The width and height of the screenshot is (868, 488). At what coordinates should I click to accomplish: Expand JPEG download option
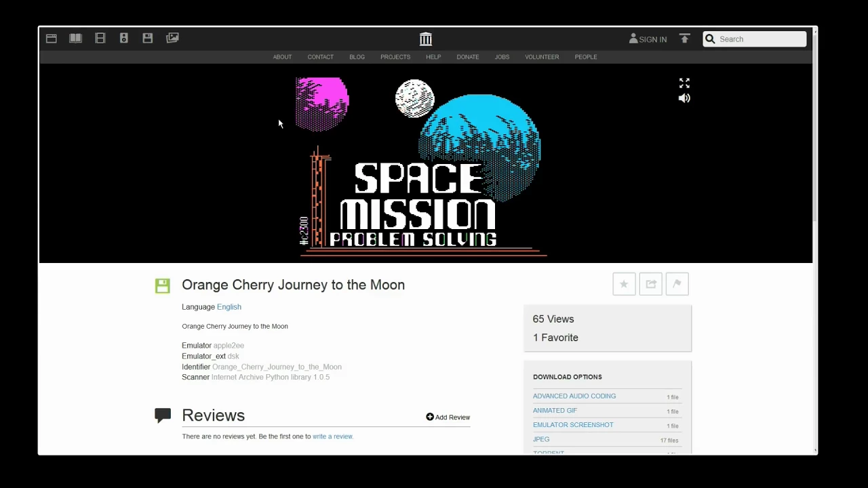541,439
